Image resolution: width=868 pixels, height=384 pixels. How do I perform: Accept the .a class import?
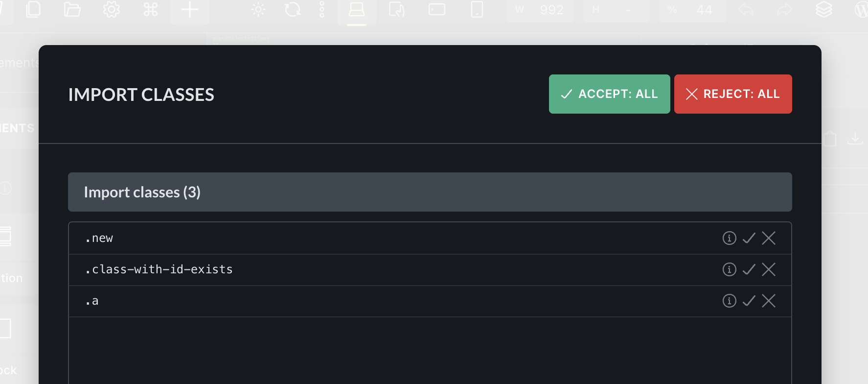749,301
